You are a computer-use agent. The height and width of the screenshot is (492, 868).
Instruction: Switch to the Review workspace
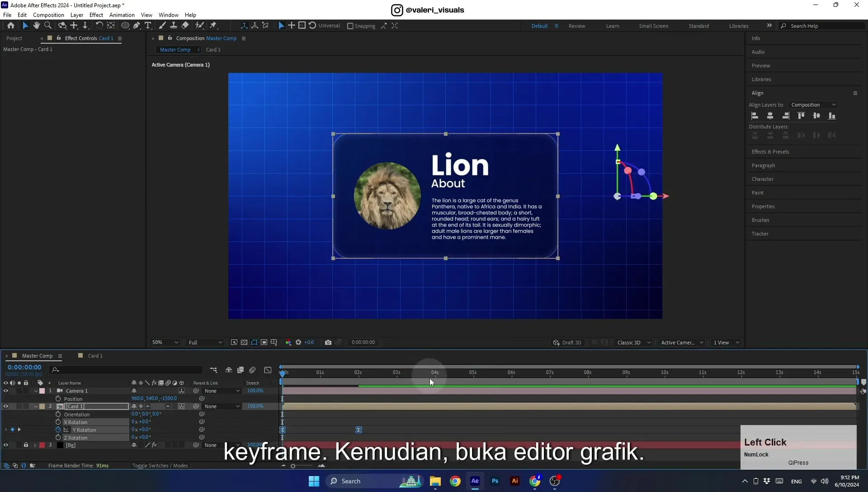coord(577,26)
